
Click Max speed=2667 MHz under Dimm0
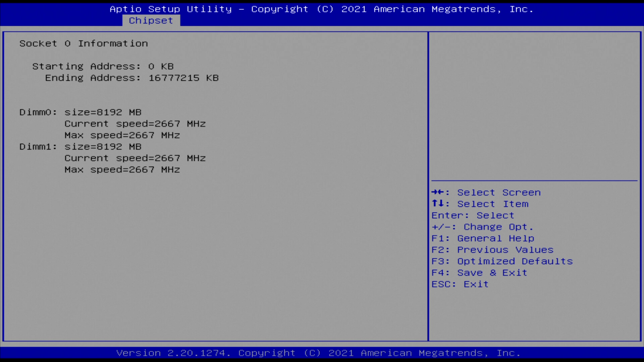pos(122,135)
